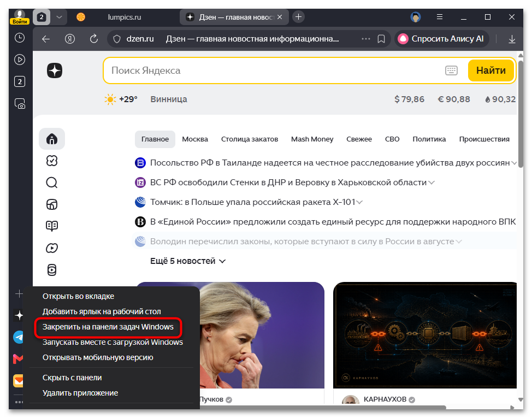Click Спросить Алису AI button

pyautogui.click(x=442, y=39)
